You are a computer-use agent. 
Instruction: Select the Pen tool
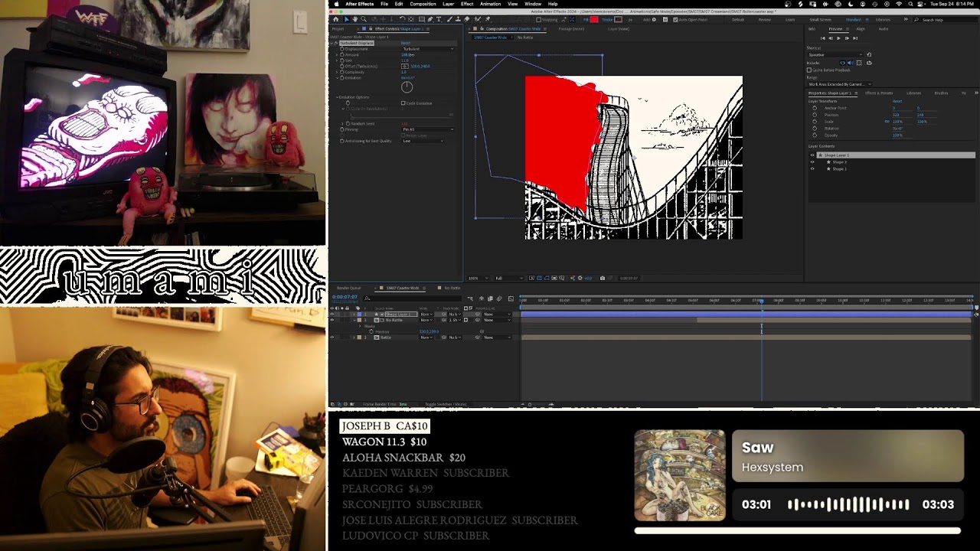(431, 19)
